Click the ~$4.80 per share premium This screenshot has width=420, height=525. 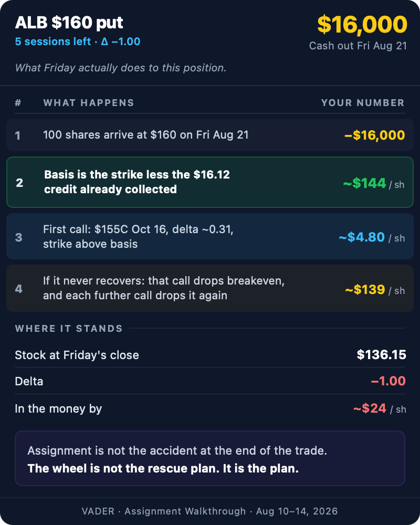371,237
